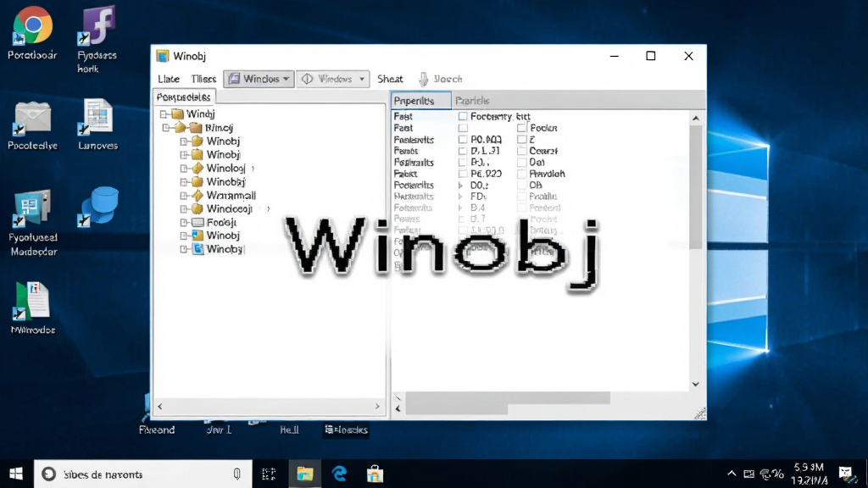Open the taskbar clock and date
Image resolution: width=868 pixels, height=488 pixels.
coord(810,474)
